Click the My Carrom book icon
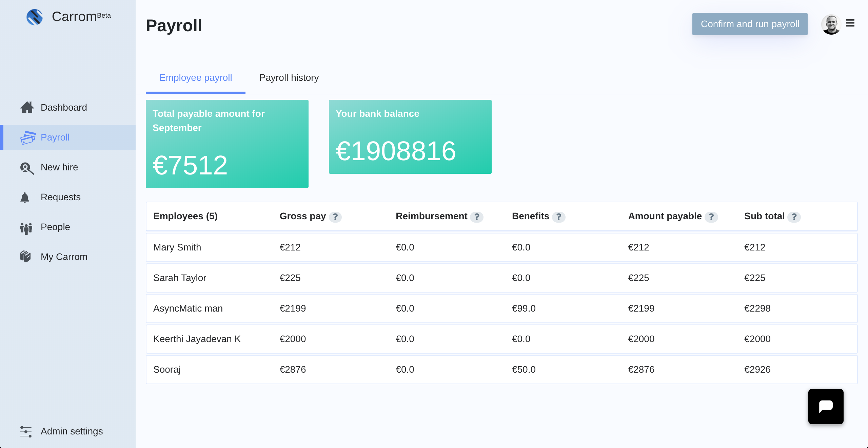The image size is (868, 448). (x=25, y=257)
